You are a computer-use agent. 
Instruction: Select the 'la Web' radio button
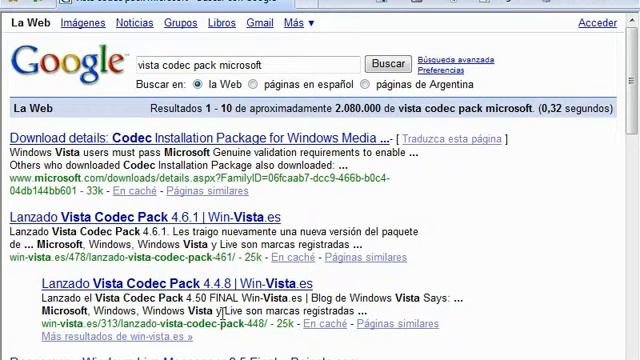coord(198,84)
